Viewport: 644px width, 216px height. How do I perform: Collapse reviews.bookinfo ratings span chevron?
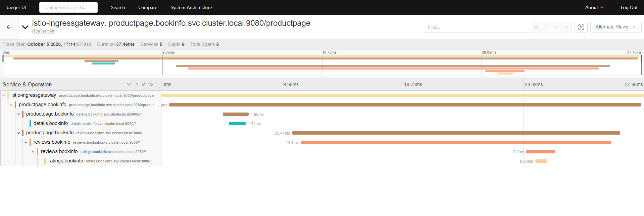pyautogui.click(x=33, y=152)
